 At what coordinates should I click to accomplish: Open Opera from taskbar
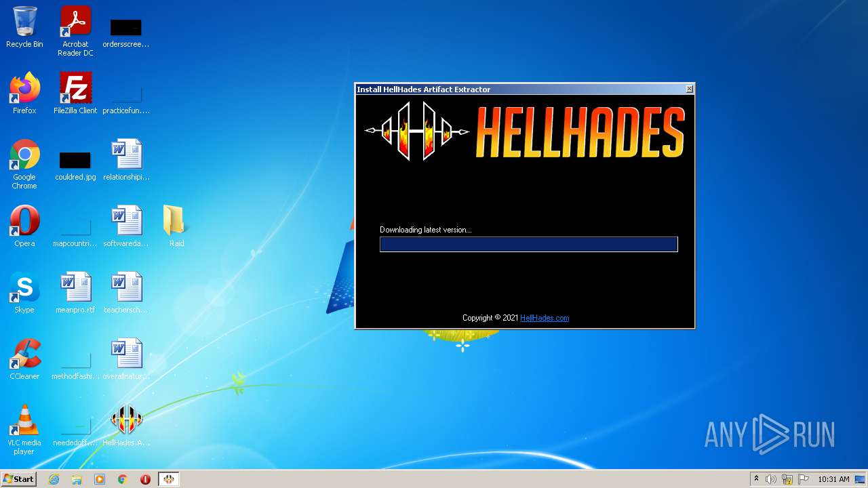pos(145,479)
